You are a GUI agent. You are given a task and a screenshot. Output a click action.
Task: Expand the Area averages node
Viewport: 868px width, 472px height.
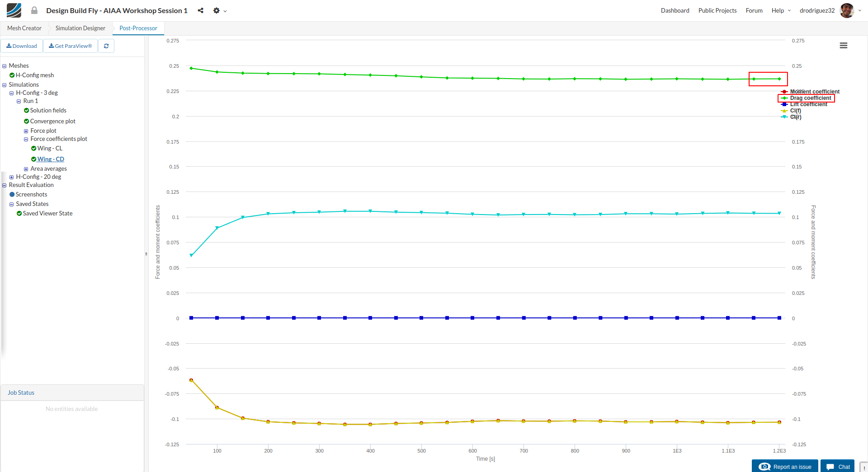coord(26,169)
